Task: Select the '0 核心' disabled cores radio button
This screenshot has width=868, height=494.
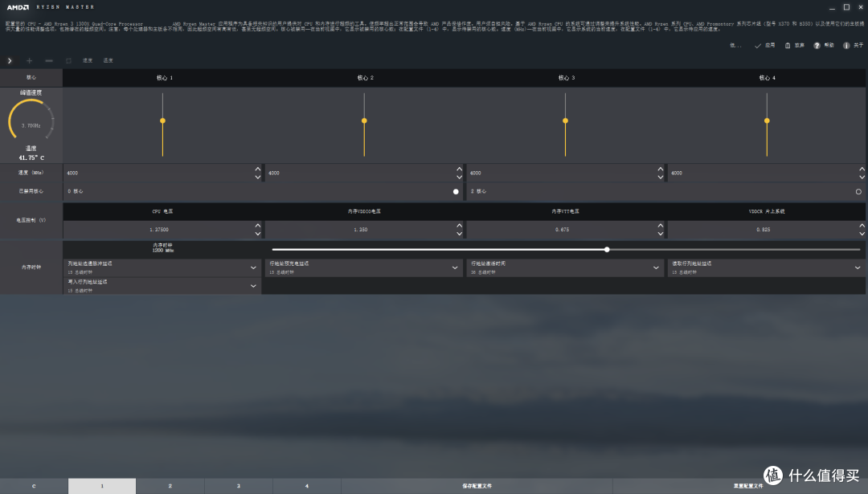Action: pos(456,192)
